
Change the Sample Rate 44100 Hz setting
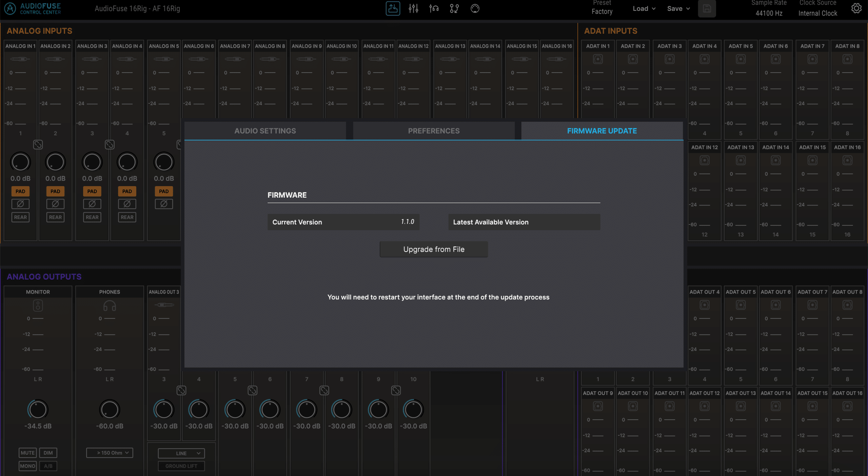click(769, 13)
